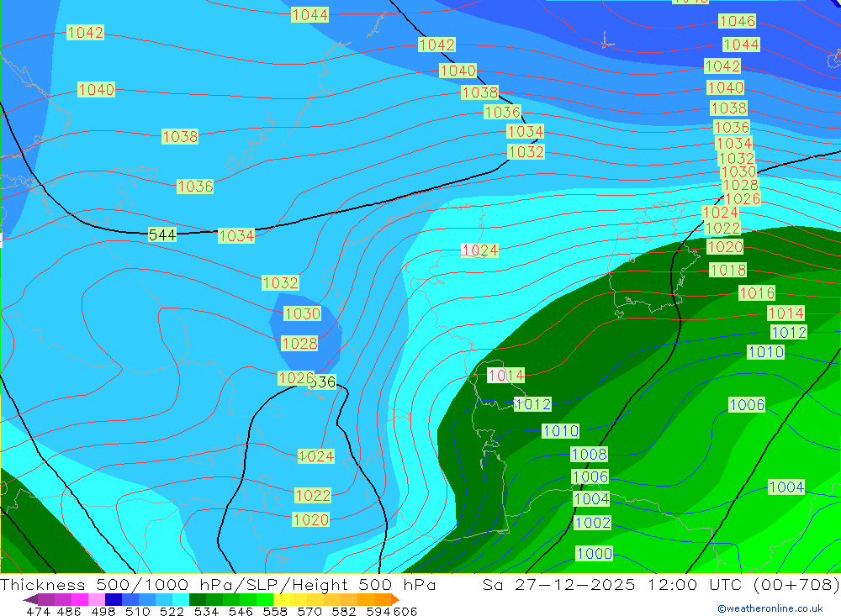Pick the cyan legend swatch before dark green
The width and height of the screenshot is (841, 616).
pyautogui.click(x=181, y=599)
